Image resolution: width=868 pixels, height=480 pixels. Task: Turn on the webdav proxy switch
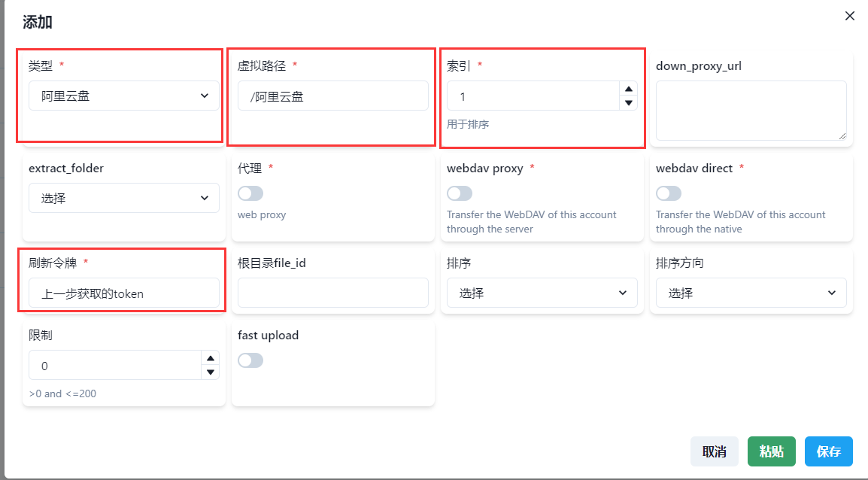click(460, 193)
